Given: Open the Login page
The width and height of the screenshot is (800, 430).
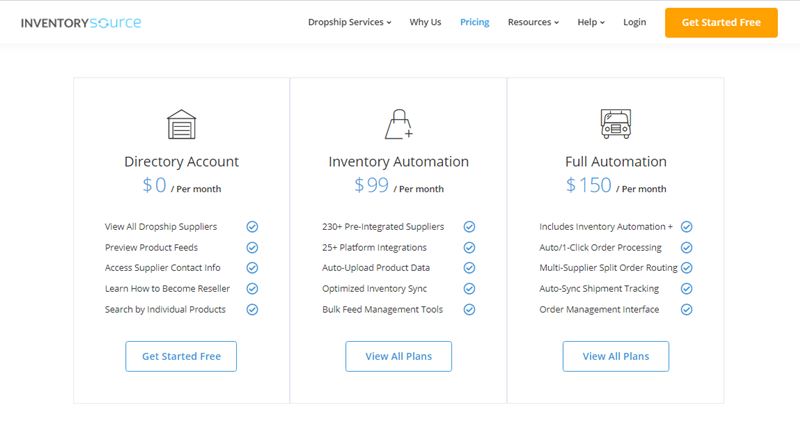Looking at the screenshot, I should [x=634, y=22].
